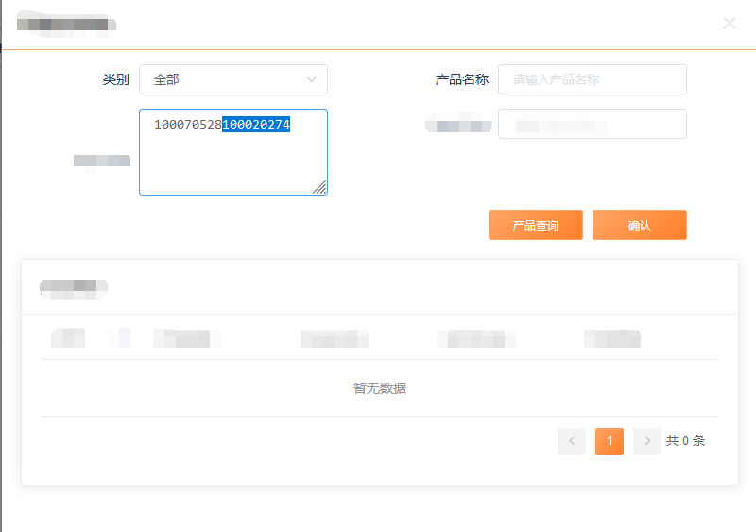Open the 类别 combo box showing 全部
The image size is (756, 532).
tap(232, 79)
